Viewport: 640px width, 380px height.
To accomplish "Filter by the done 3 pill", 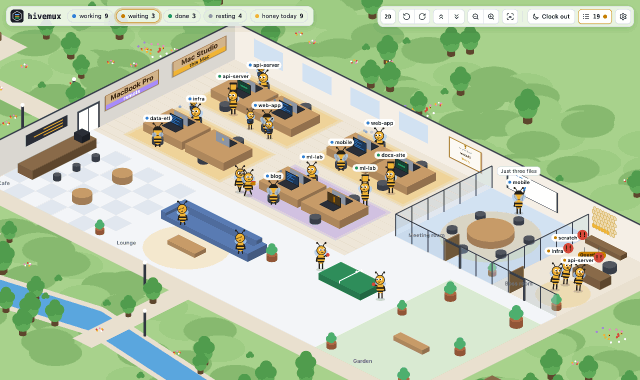I will [182, 16].
